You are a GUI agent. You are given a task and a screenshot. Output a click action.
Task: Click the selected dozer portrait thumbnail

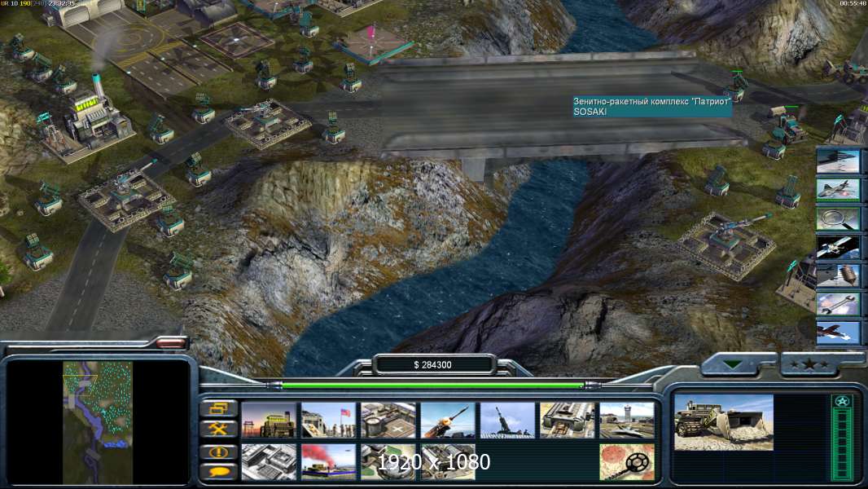click(x=724, y=422)
